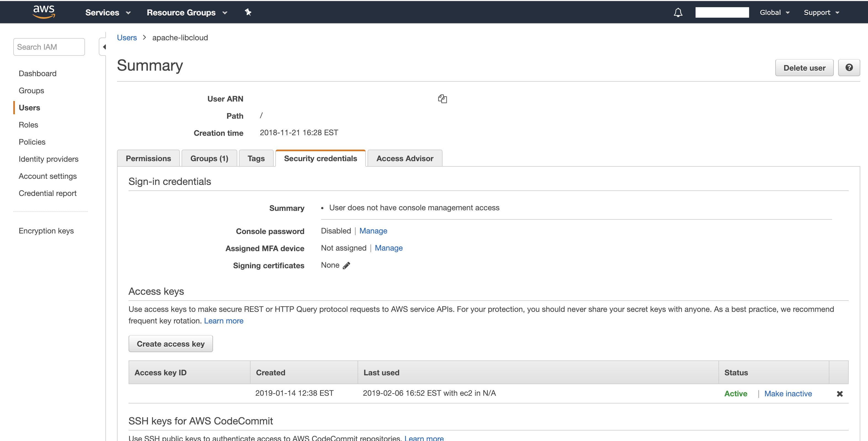Click the AWS logo home icon
Viewport: 868px width, 441px height.
[x=44, y=12]
